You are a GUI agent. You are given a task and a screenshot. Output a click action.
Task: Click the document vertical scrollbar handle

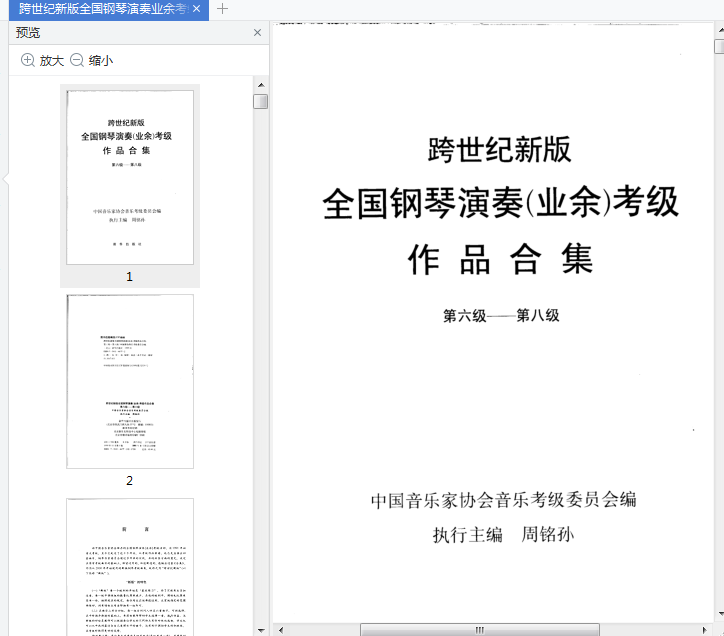(x=719, y=47)
